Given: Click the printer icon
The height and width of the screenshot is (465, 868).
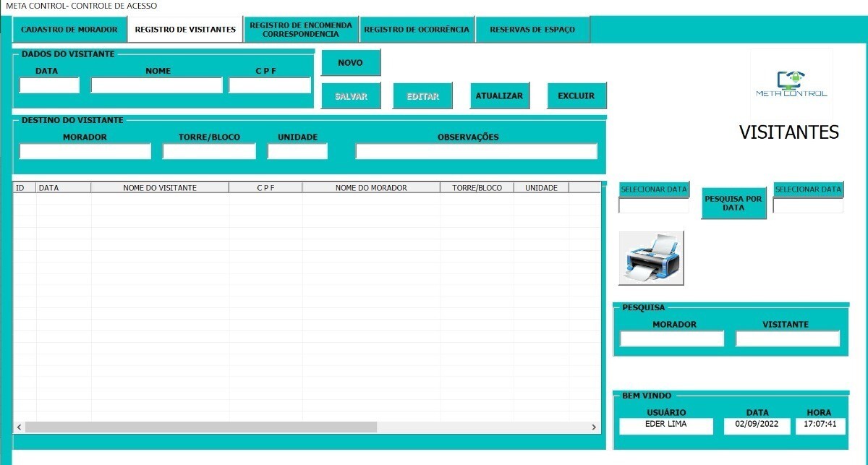Looking at the screenshot, I should (x=651, y=258).
